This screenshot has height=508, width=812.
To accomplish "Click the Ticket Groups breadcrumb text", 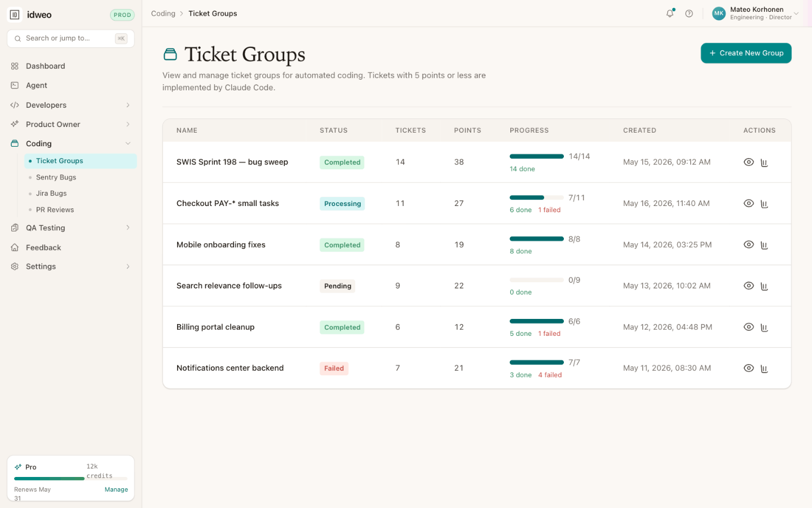I will pos(213,14).
